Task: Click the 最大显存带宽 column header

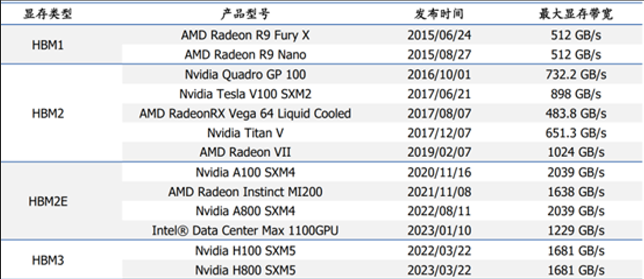Action: point(575,14)
